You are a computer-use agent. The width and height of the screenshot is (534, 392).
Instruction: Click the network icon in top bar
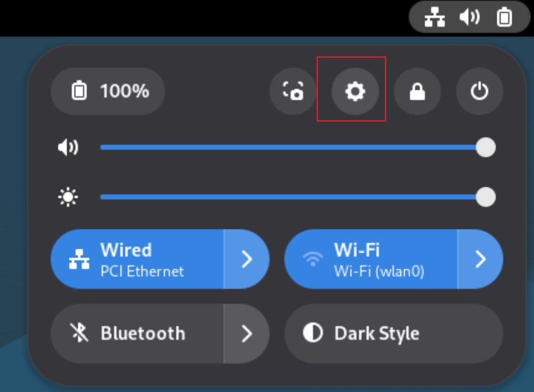pyautogui.click(x=435, y=17)
